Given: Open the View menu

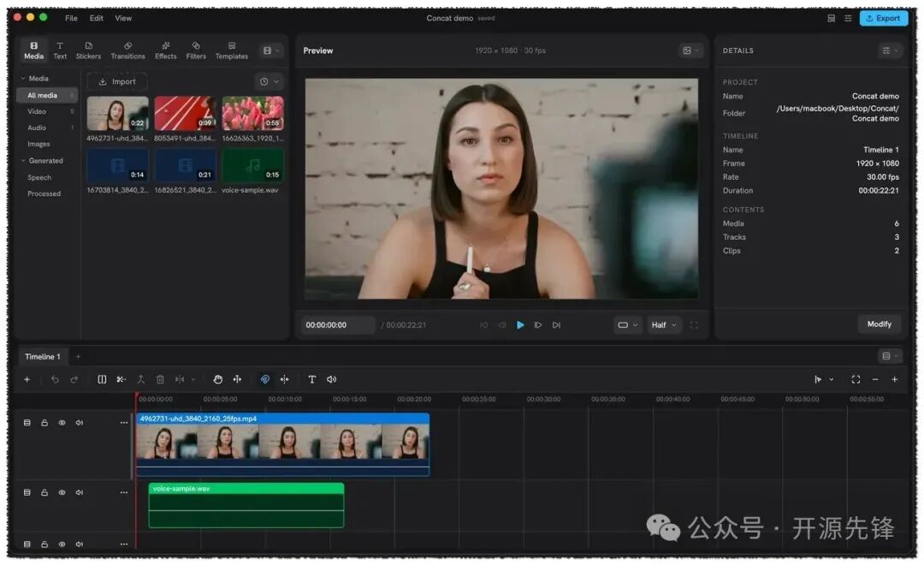Looking at the screenshot, I should pyautogui.click(x=123, y=18).
